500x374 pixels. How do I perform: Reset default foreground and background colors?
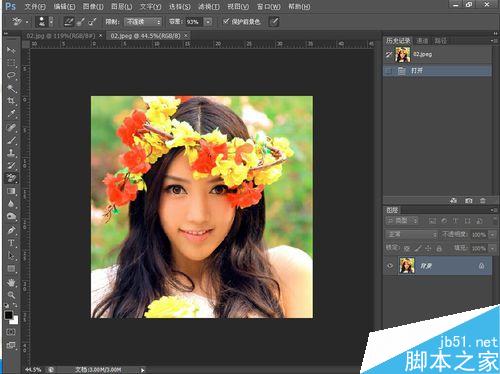tap(7, 305)
